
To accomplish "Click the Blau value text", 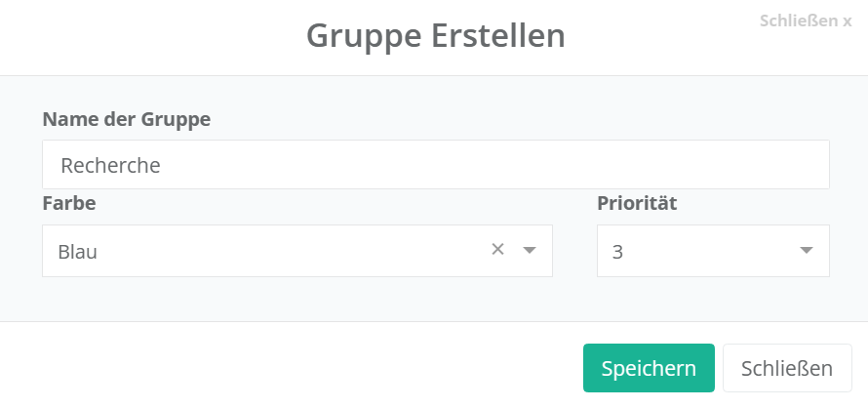I will pyautogui.click(x=78, y=252).
